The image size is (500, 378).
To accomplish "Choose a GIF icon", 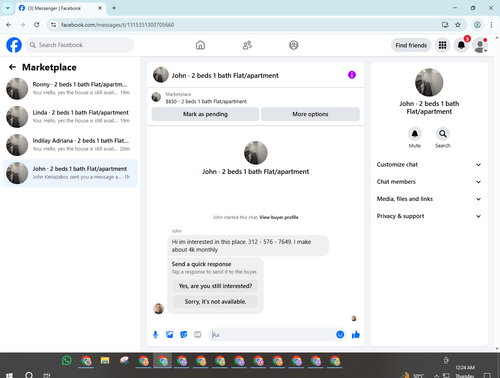I will click(x=198, y=334).
